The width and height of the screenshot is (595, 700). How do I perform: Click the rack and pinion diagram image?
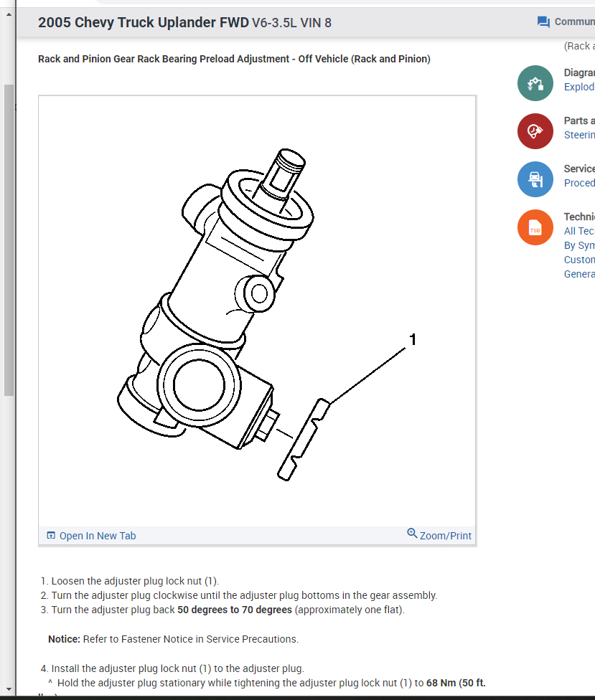257,311
